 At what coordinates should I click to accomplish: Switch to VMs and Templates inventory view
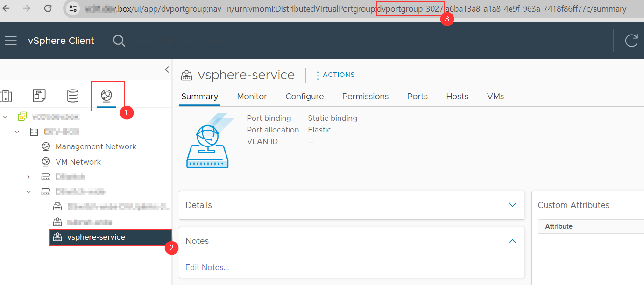click(39, 96)
